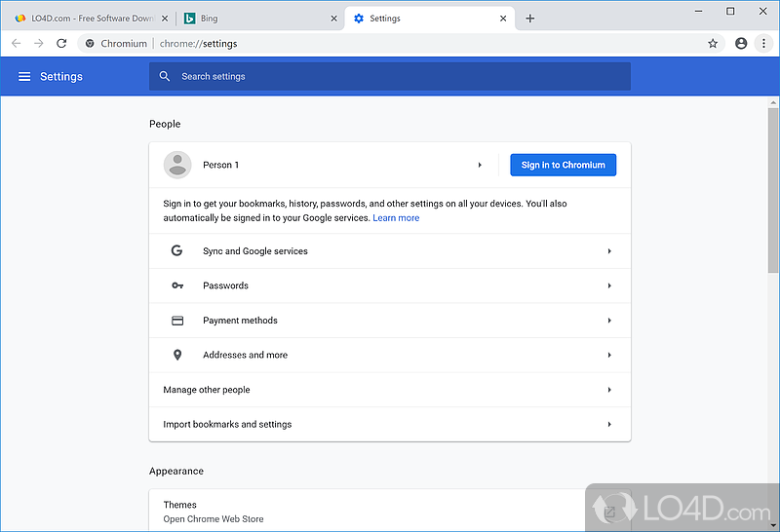Click the Person 1 name
This screenshot has width=780, height=532.
click(x=221, y=165)
